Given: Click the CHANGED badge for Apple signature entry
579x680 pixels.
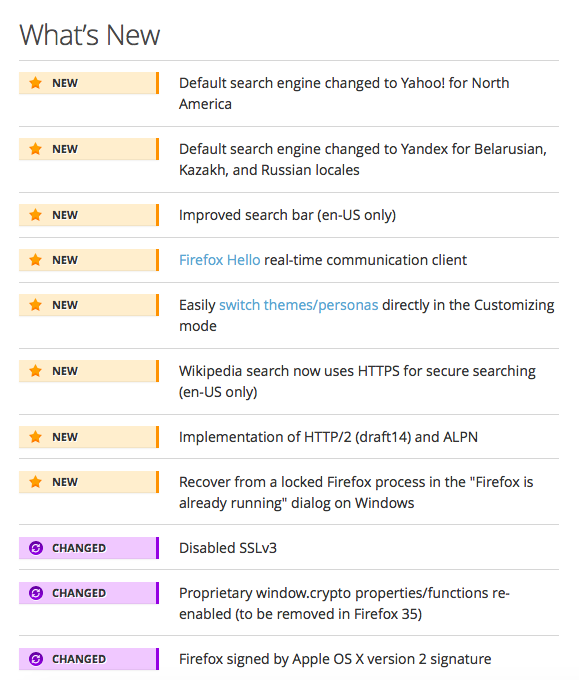Looking at the screenshot, I should tap(89, 659).
